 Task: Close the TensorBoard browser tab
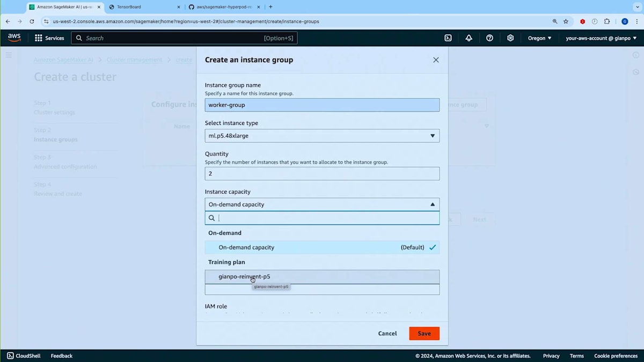(x=179, y=7)
